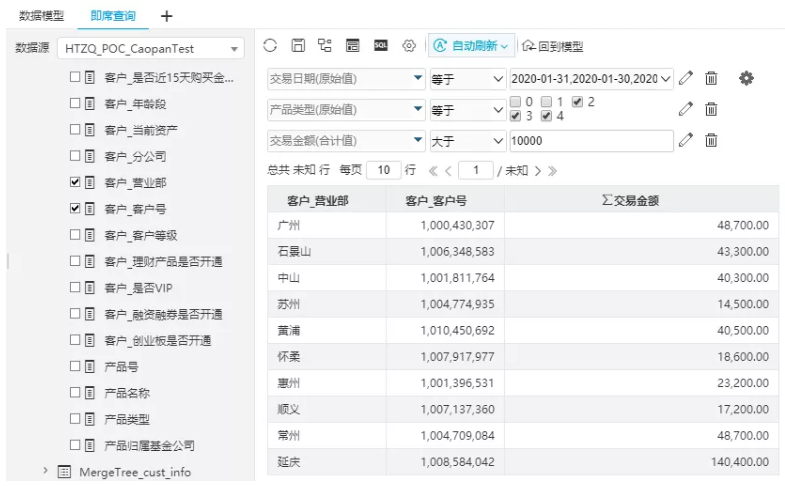Click the 10000 amount input field
Screen dimensions: 785x486
(x=591, y=141)
